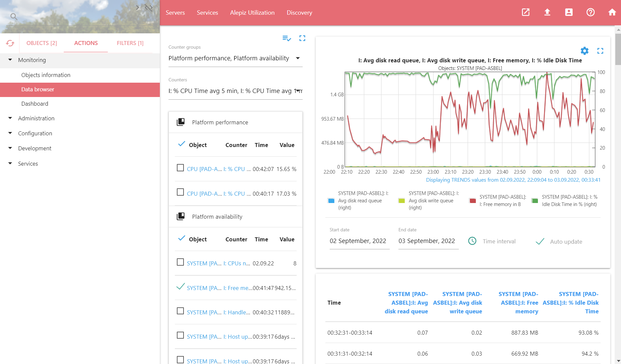621x364 pixels.
Task: Click the select-all counters list icon
Action: click(286, 38)
